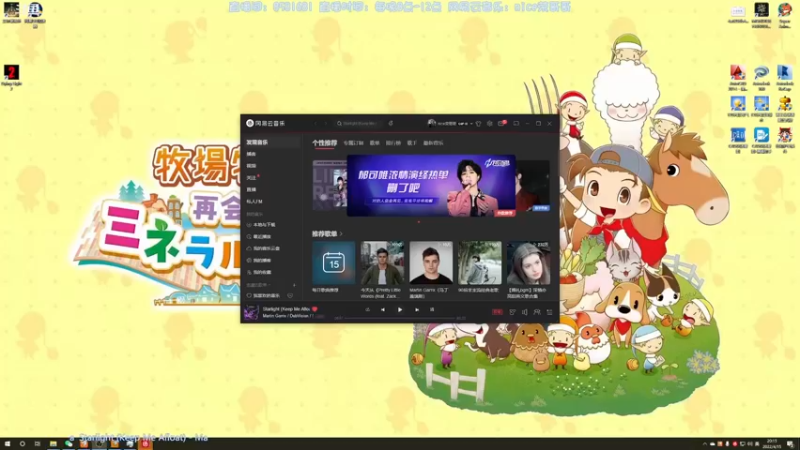Viewport: 800px width, 450px height.
Task: Seek on the song progress bar
Action: (x=400, y=318)
